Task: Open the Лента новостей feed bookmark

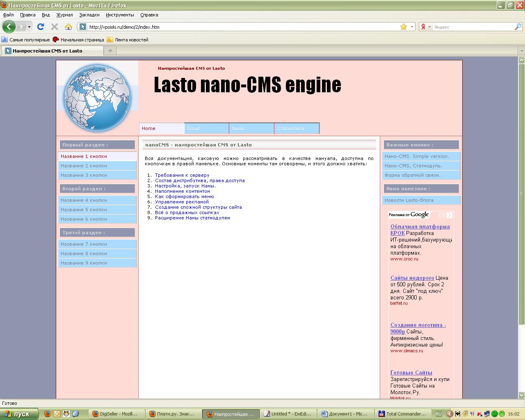Action: pos(128,40)
